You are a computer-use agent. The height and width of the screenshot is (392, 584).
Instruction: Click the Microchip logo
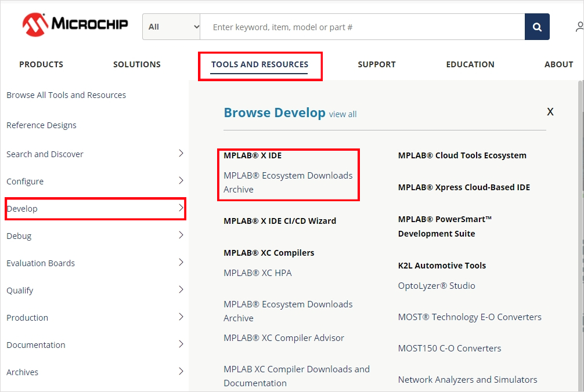click(75, 25)
